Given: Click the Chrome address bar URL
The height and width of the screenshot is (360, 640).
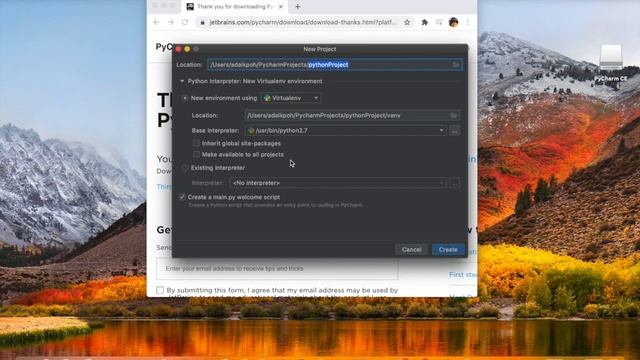Looking at the screenshot, I should (302, 22).
